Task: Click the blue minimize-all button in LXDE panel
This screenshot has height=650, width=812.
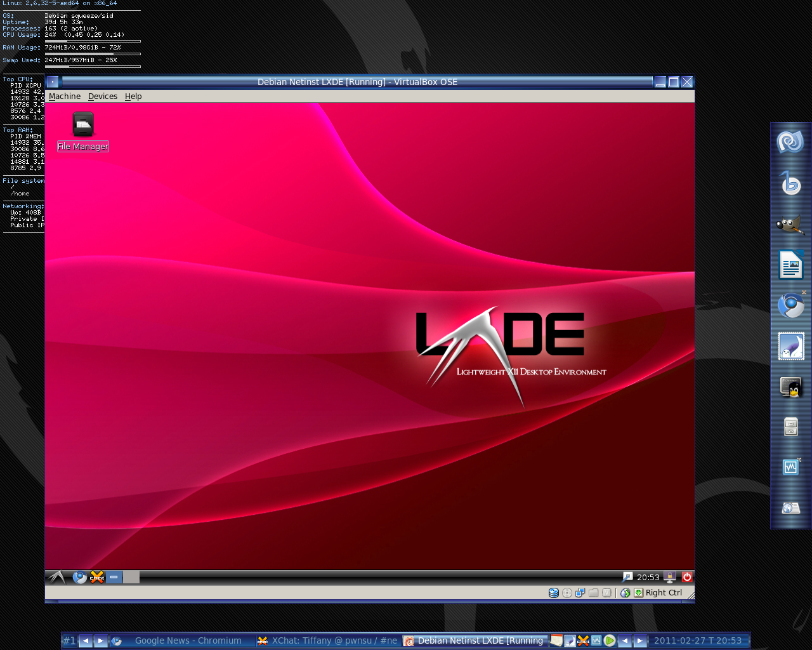Action: [114, 577]
